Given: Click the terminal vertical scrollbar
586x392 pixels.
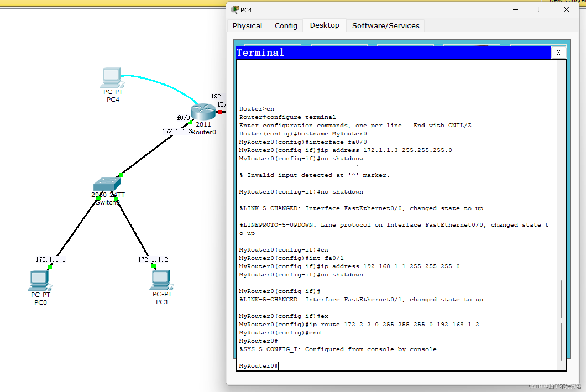Looking at the screenshot, I should coord(561,299).
